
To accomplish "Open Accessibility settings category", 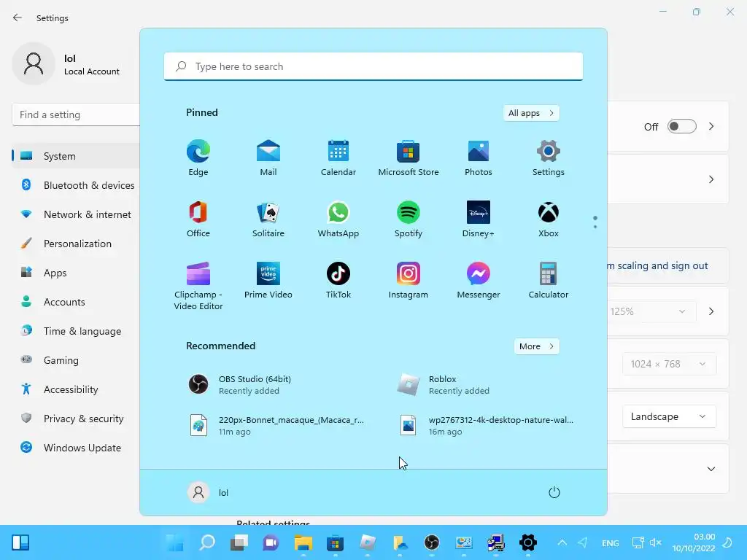I will [x=76, y=389].
